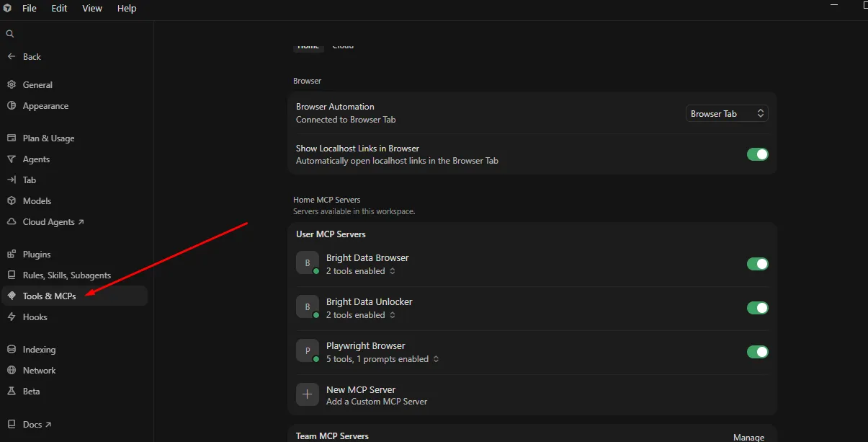Turn off Bright Data Unlocker toggle
This screenshot has height=442, width=868.
(x=757, y=308)
